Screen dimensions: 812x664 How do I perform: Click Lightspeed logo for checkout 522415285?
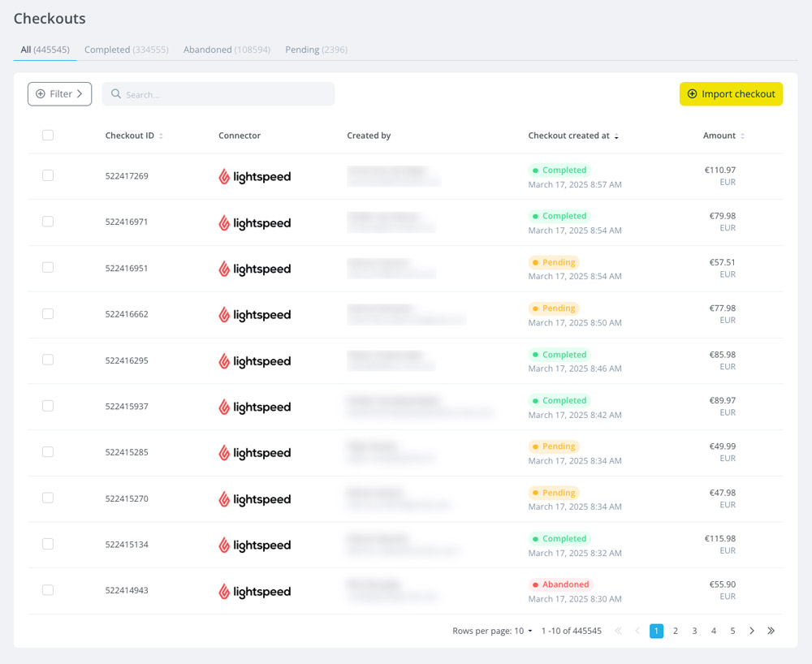255,453
